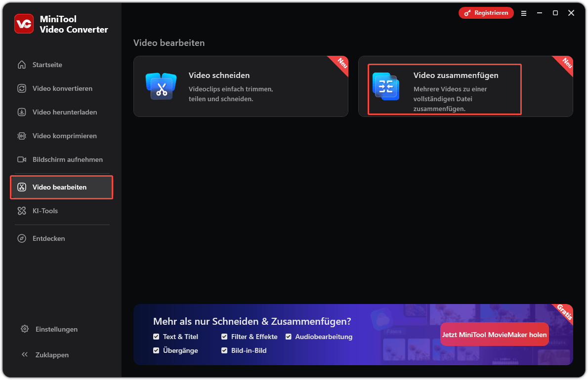Select the Video bearbeiten sidebar entry
The width and height of the screenshot is (588, 380).
[x=61, y=187]
